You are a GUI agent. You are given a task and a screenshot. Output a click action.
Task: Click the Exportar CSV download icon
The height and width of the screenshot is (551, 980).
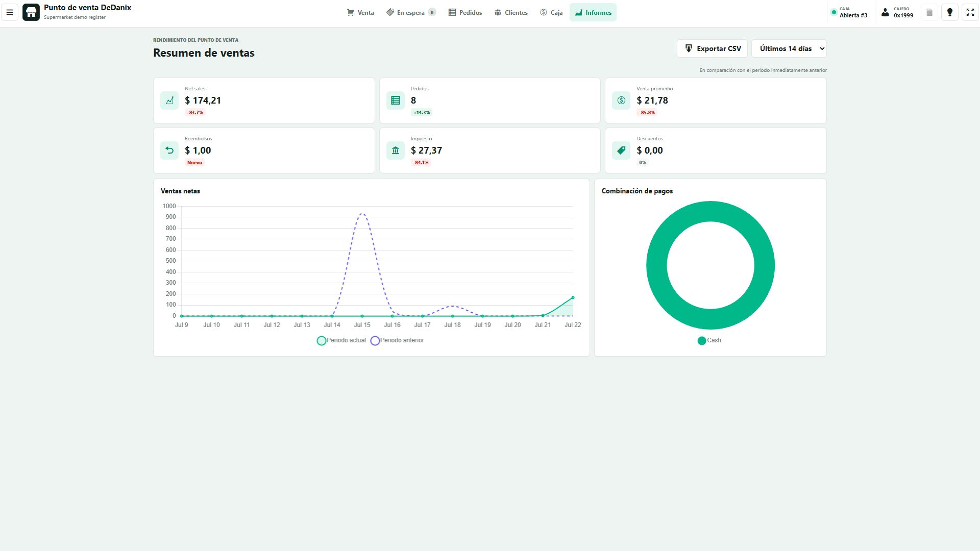(x=689, y=48)
